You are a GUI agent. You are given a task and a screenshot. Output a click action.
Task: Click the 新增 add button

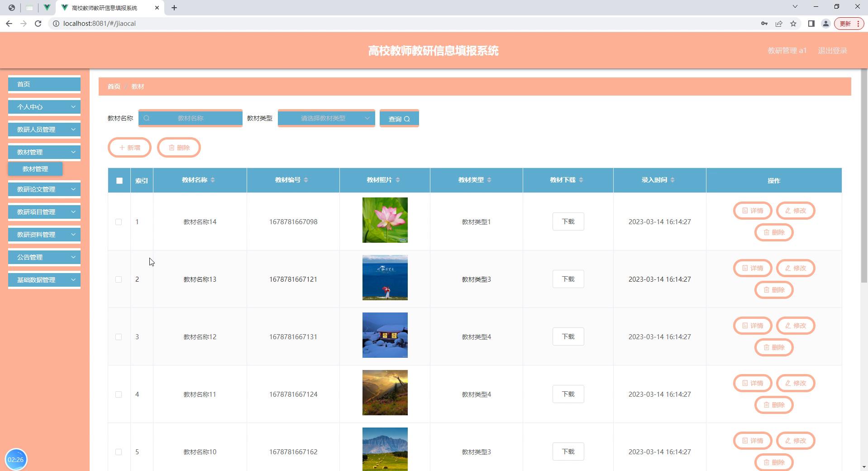click(129, 148)
